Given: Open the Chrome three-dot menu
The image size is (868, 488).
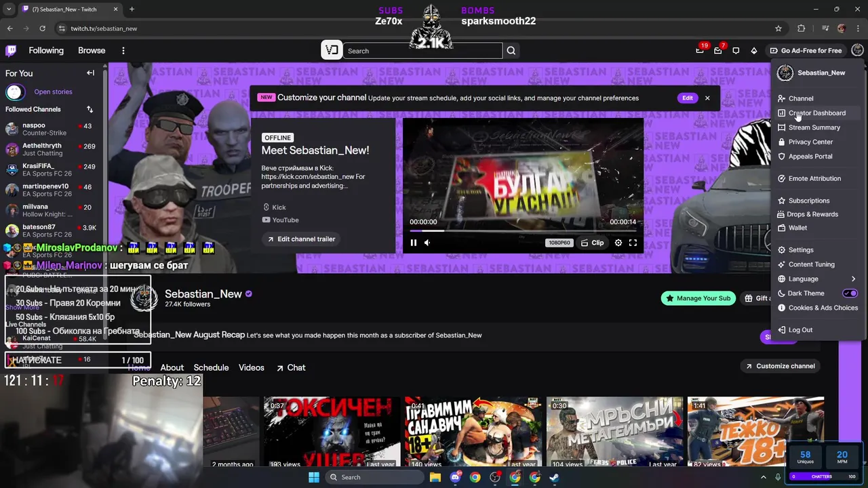Looking at the screenshot, I should 858,28.
